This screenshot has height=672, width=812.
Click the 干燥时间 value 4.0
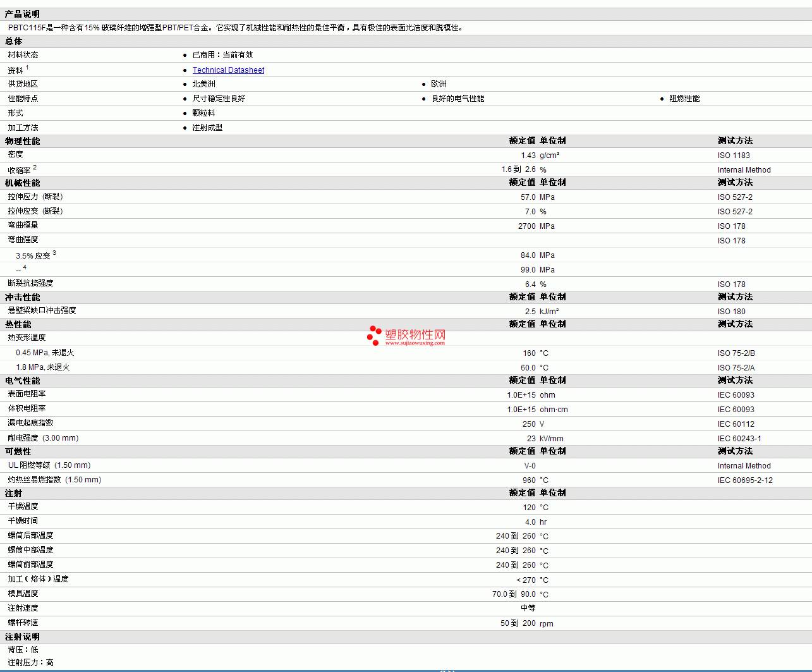(530, 522)
